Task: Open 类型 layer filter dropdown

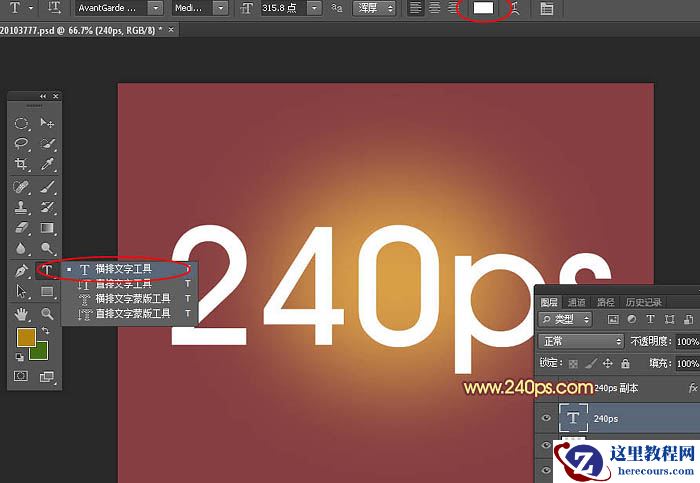Action: tap(565, 319)
